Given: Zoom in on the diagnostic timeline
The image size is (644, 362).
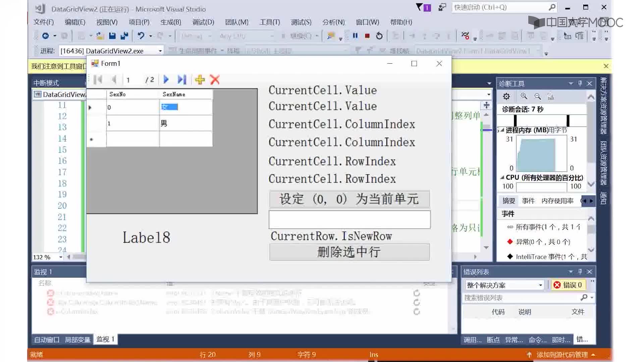Looking at the screenshot, I should point(524,97).
